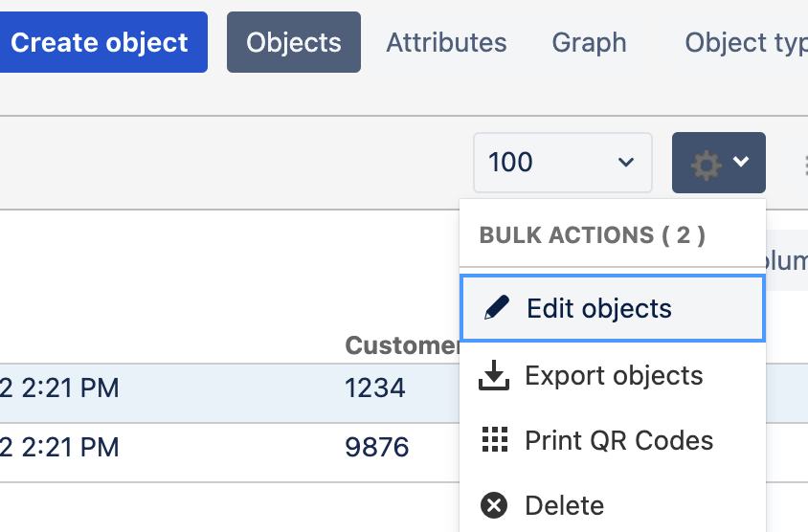This screenshot has height=532, width=808.
Task: Open the Object type tab
Action: (745, 43)
